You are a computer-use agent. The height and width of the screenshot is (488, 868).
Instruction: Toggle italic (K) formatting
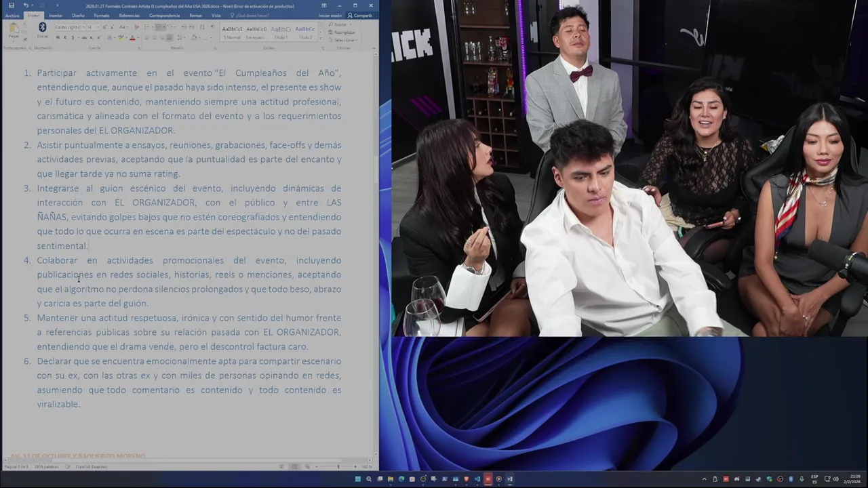tap(65, 37)
